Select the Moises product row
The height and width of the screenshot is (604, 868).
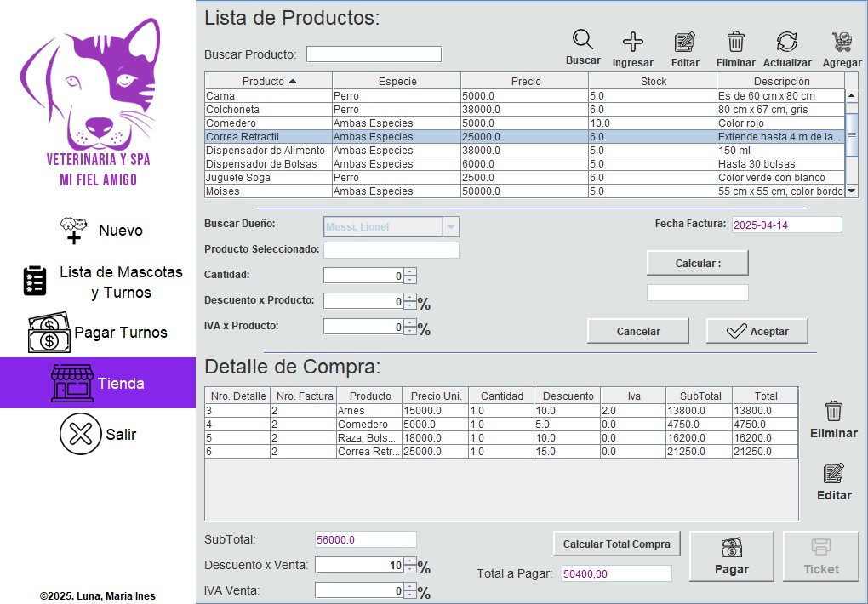click(525, 191)
